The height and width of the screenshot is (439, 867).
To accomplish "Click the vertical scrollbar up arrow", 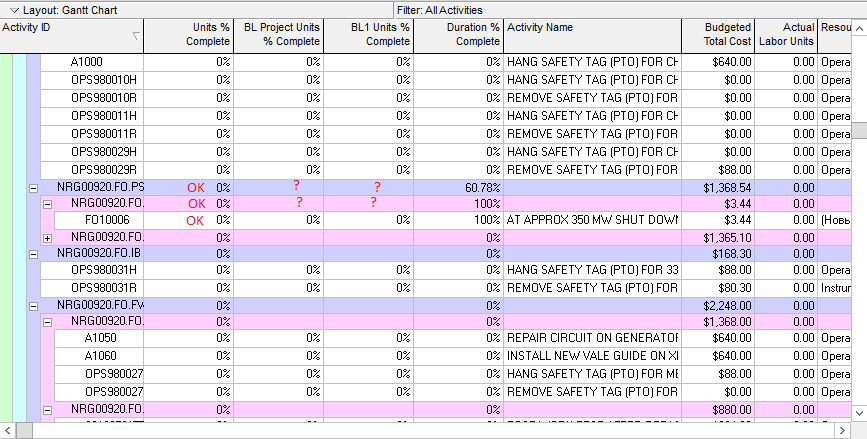I will point(859,28).
